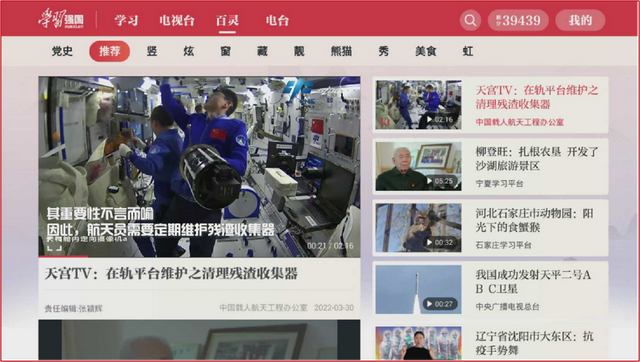Open 河北石家庄市动物园：阳光下的食蟹猴

pyautogui.click(x=535, y=220)
